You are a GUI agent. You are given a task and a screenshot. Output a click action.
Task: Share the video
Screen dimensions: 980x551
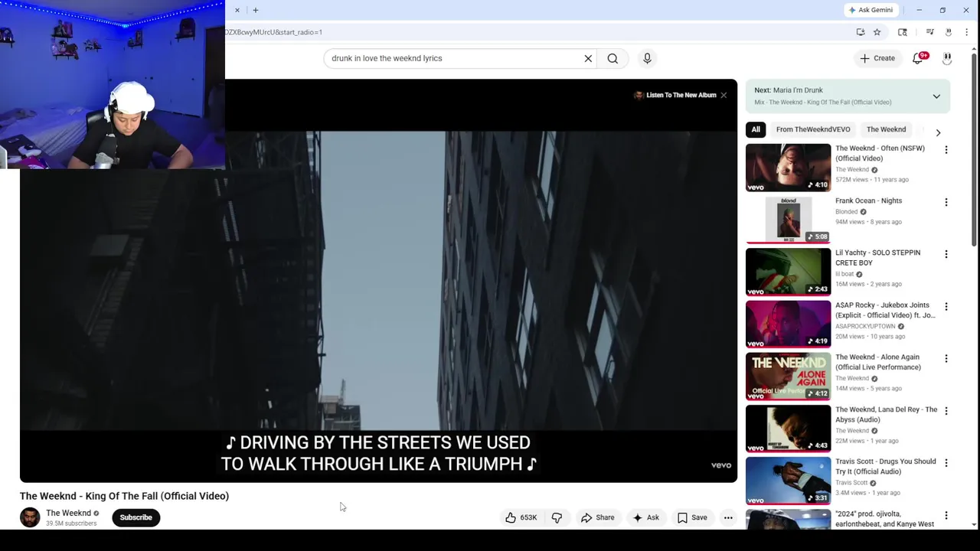tap(598, 517)
